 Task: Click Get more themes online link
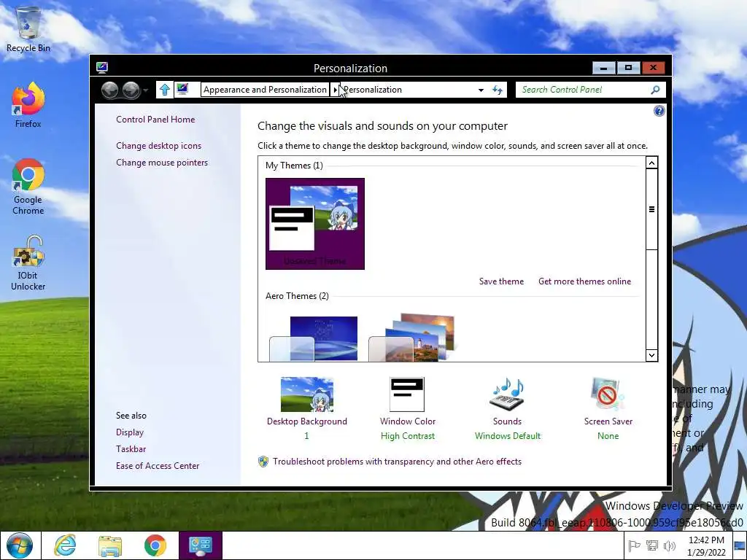click(x=584, y=281)
